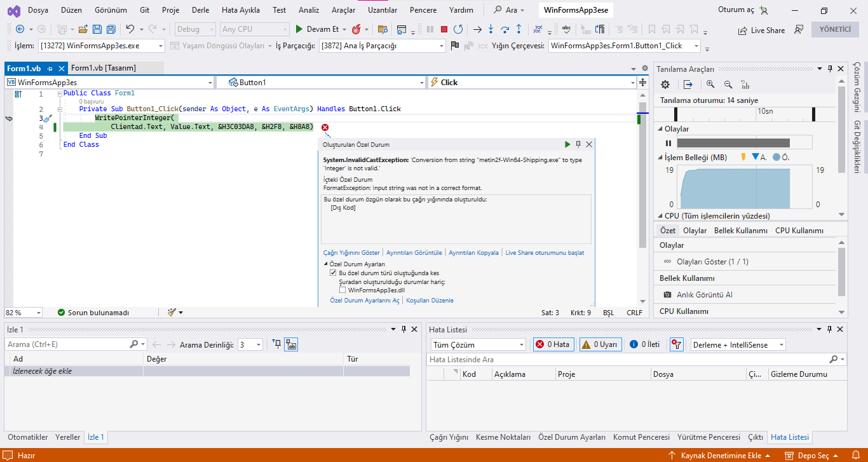868x462 pixels.
Task: Switch to the Çağrı Yığını tab
Action: pos(449,437)
